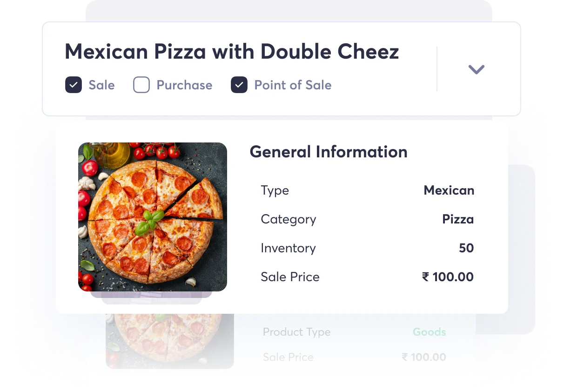Click the Inventory row label
This screenshot has height=392, width=564.
[288, 248]
